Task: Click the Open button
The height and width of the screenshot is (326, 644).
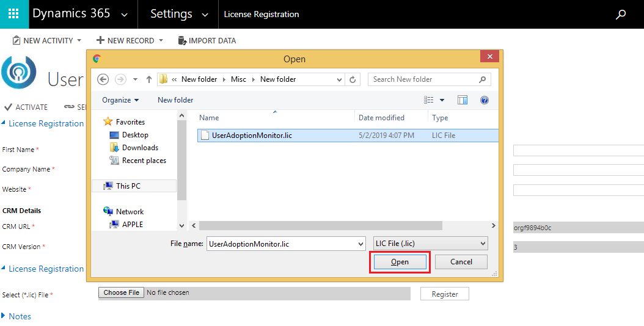Action: click(400, 261)
